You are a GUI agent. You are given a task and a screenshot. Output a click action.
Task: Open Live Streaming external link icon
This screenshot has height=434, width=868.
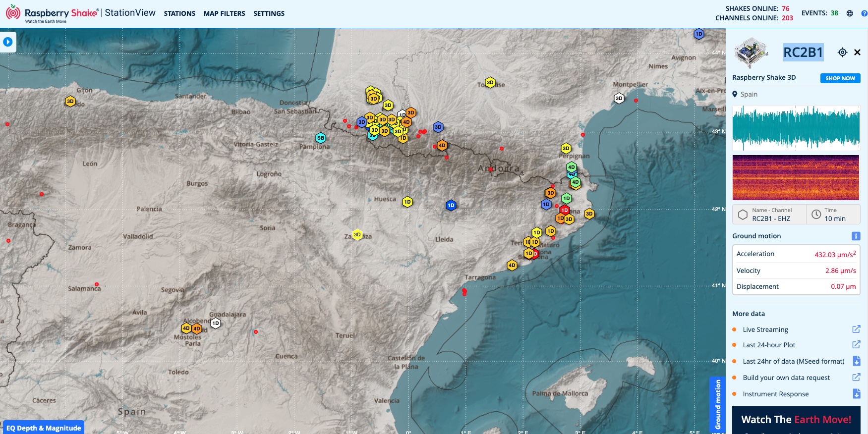tap(856, 329)
